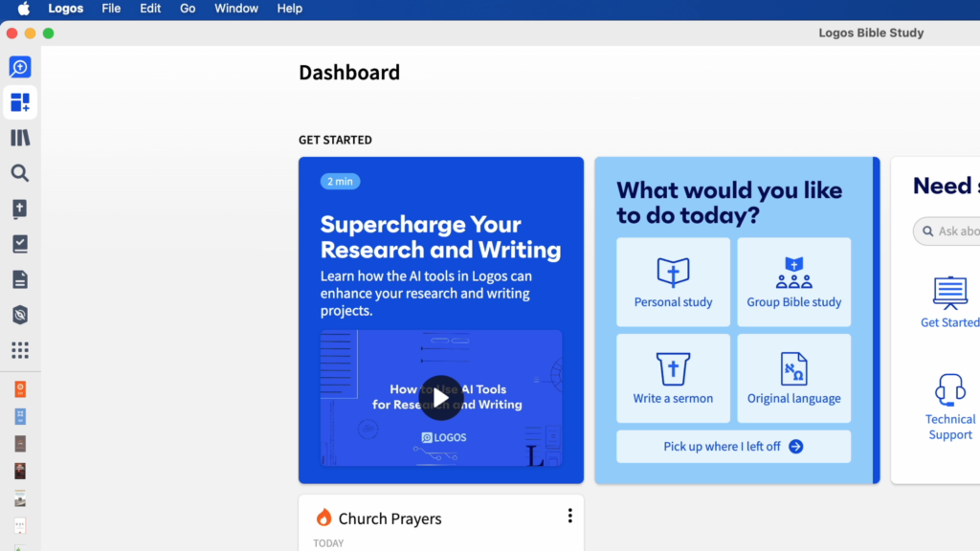Select Write a sermon option

pyautogui.click(x=673, y=379)
